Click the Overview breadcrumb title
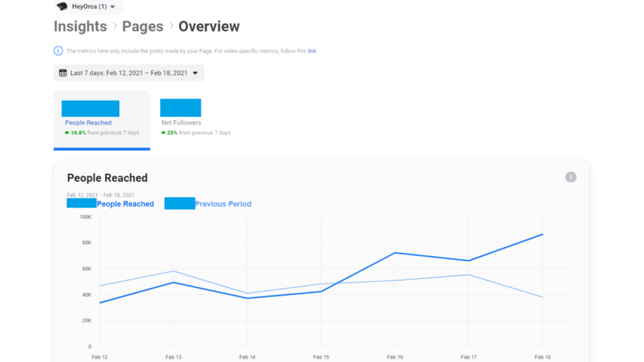The height and width of the screenshot is (362, 644). (x=209, y=27)
